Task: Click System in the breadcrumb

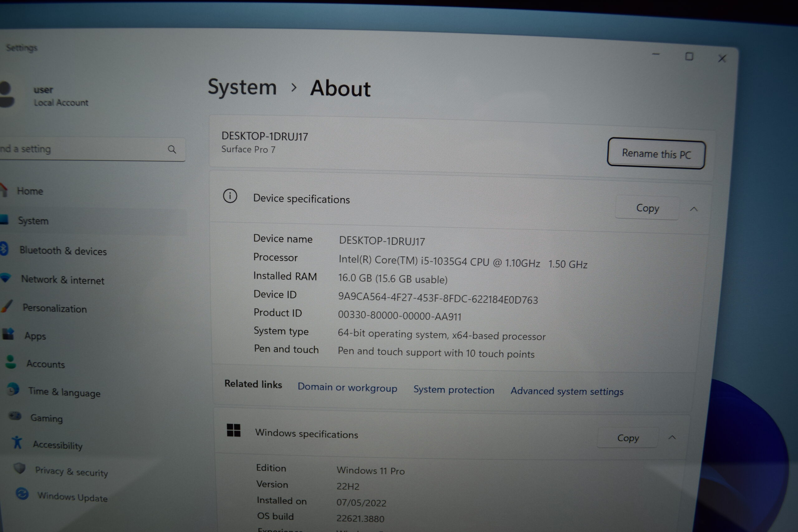Action: tap(242, 87)
